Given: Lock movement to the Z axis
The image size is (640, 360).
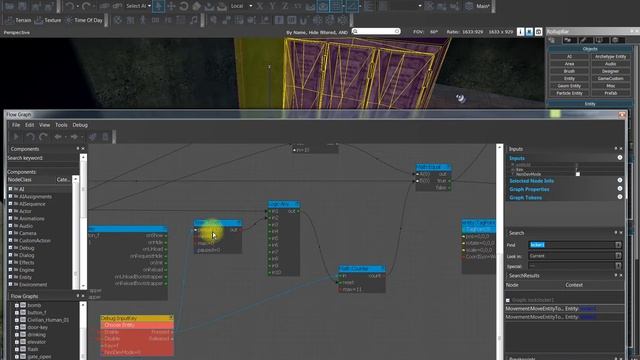Looking at the screenshot, I should coord(285,6).
